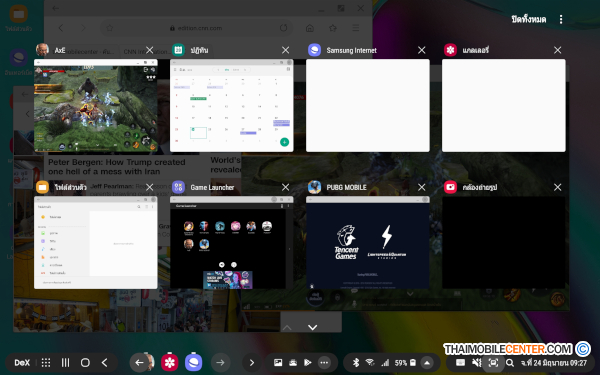
Task: Click the Wi-Fi status icon
Action: click(370, 362)
